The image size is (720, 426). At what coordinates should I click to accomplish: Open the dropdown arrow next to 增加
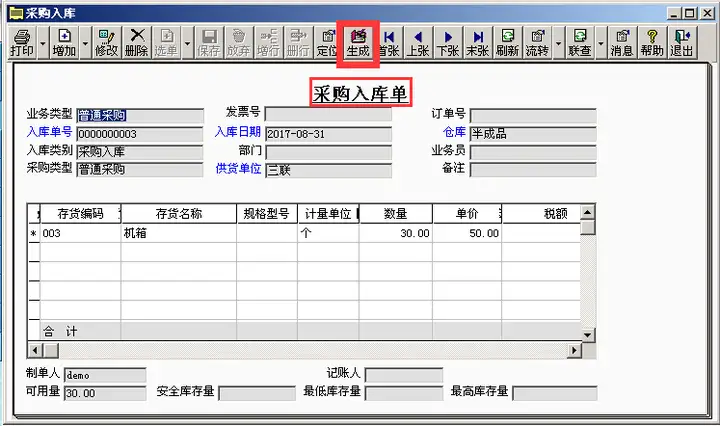point(85,43)
